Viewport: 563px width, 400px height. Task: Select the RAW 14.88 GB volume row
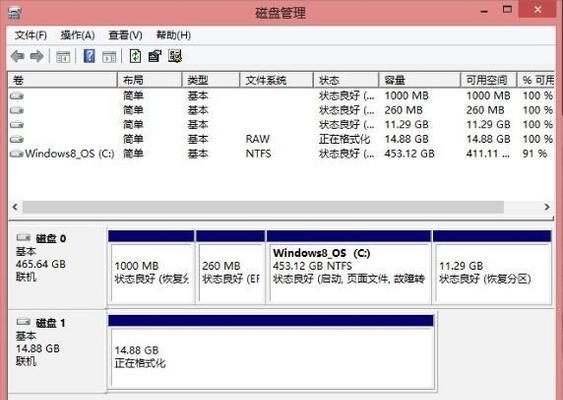click(x=281, y=139)
